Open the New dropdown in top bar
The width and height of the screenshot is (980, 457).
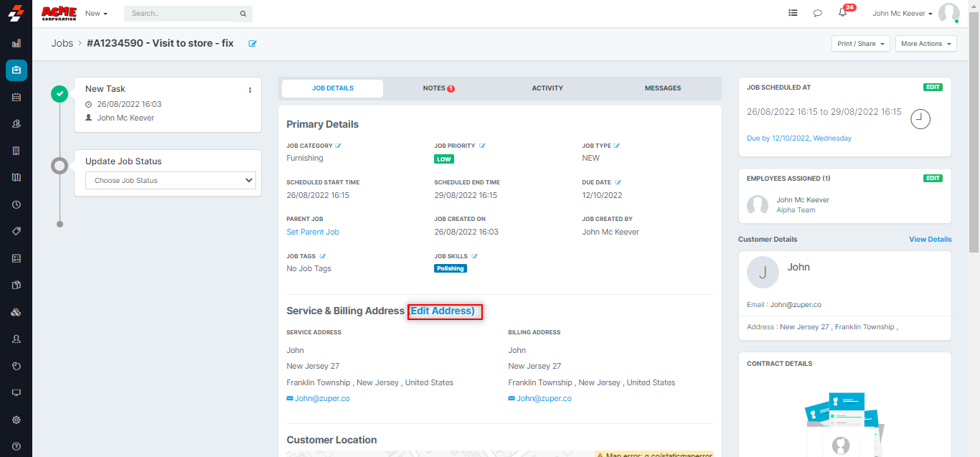[96, 14]
